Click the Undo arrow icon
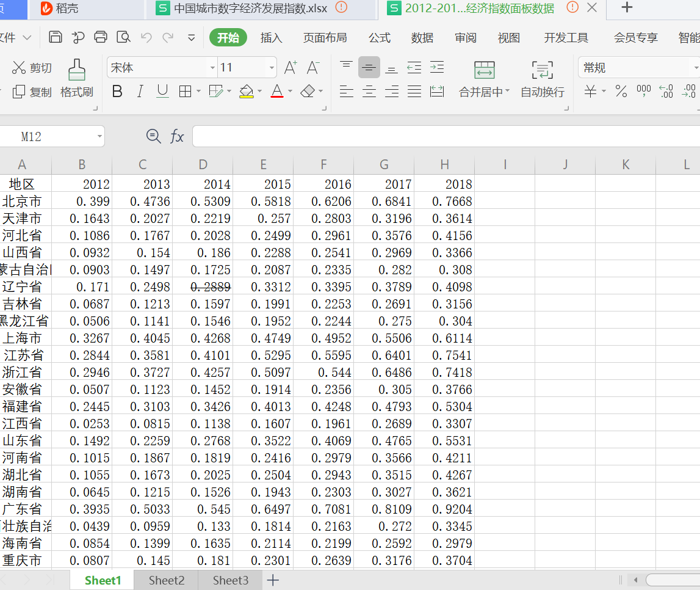This screenshot has height=590, width=700. coord(146,37)
